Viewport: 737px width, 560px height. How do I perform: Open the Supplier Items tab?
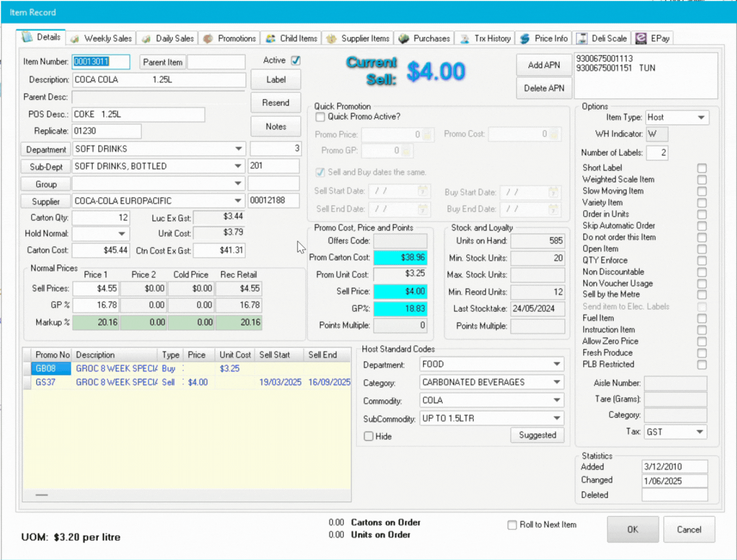358,38
